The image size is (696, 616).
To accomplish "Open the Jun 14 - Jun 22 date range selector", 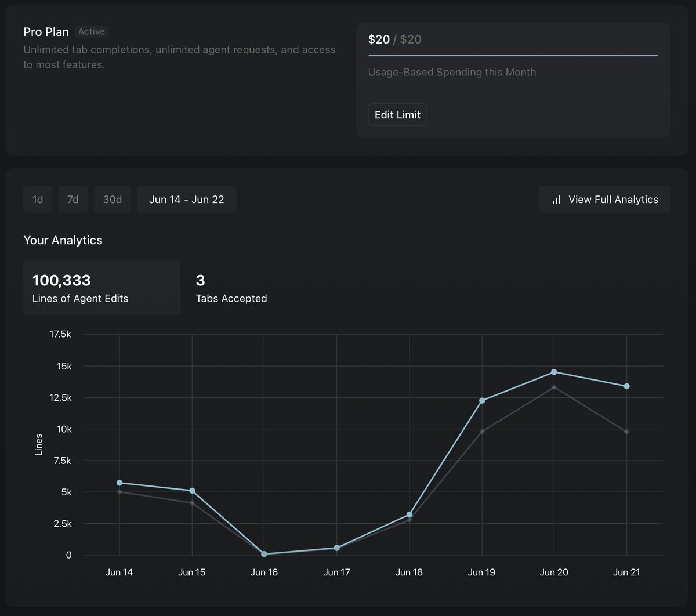I will tap(186, 199).
